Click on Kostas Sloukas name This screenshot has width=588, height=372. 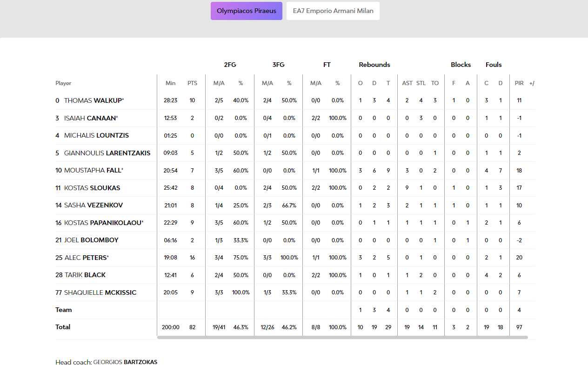[x=92, y=188]
